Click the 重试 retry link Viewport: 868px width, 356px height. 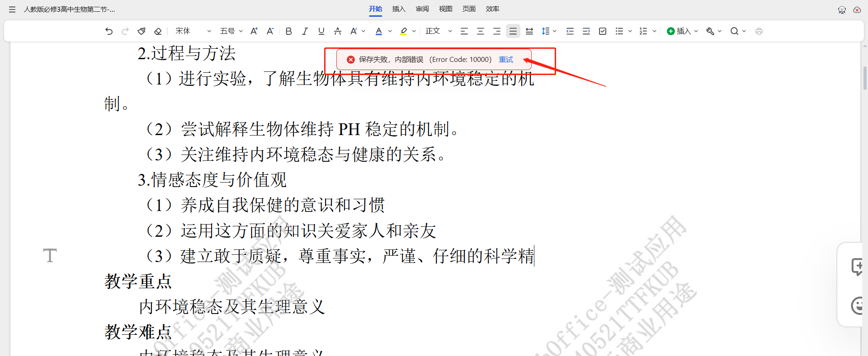tap(506, 60)
